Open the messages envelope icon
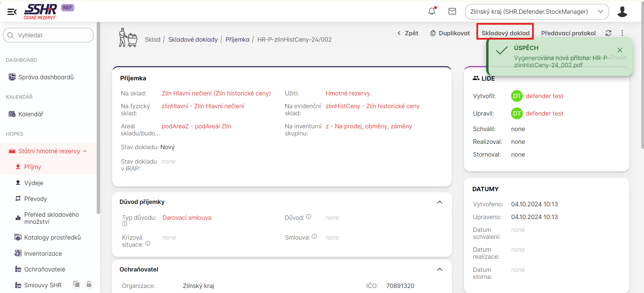 tap(452, 11)
